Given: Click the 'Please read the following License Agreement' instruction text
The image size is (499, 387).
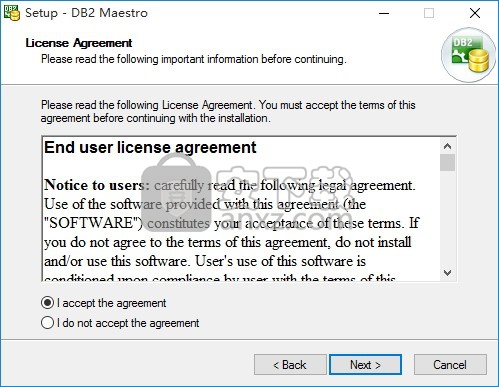Looking at the screenshot, I should coord(228,111).
